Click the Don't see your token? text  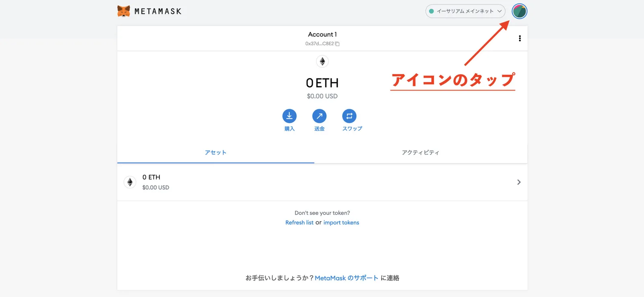pyautogui.click(x=322, y=213)
